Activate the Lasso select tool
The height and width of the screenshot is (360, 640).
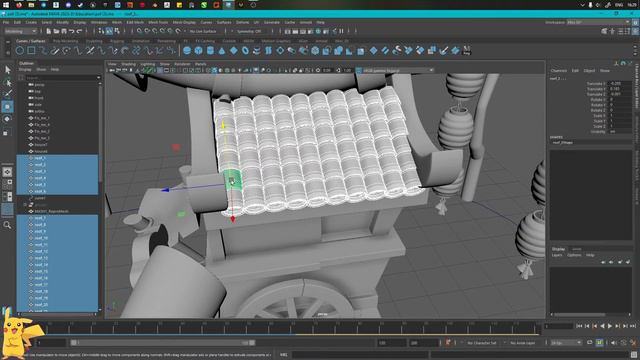[8, 82]
